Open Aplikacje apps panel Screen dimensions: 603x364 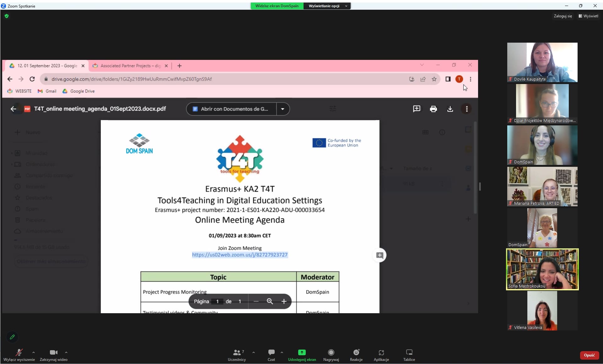(x=381, y=355)
